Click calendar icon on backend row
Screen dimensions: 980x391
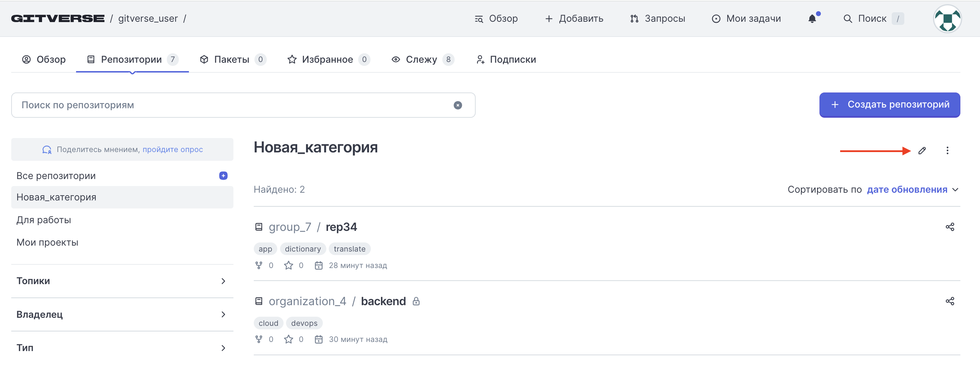318,339
